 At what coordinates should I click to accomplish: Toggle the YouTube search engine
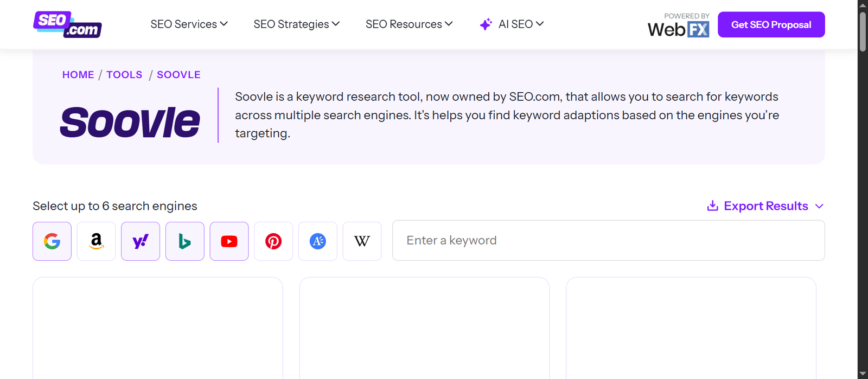(x=229, y=241)
